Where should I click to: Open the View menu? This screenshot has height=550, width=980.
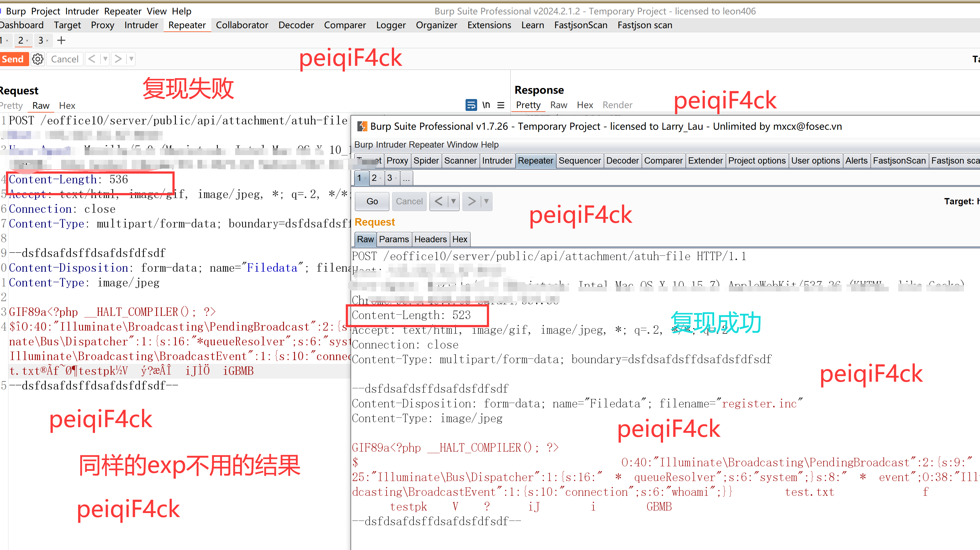point(157,11)
